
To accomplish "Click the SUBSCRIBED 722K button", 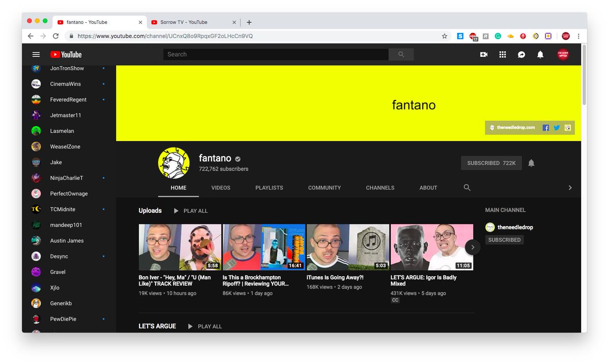I will point(491,163).
